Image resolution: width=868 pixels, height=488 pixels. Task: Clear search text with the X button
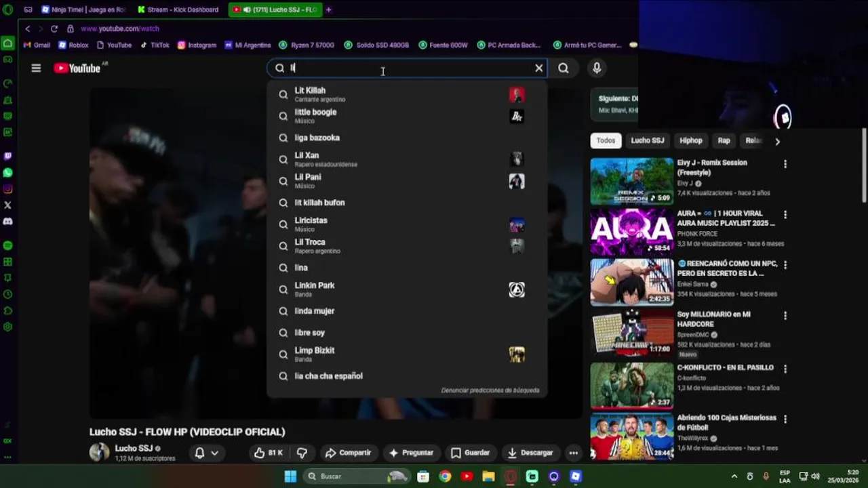539,68
